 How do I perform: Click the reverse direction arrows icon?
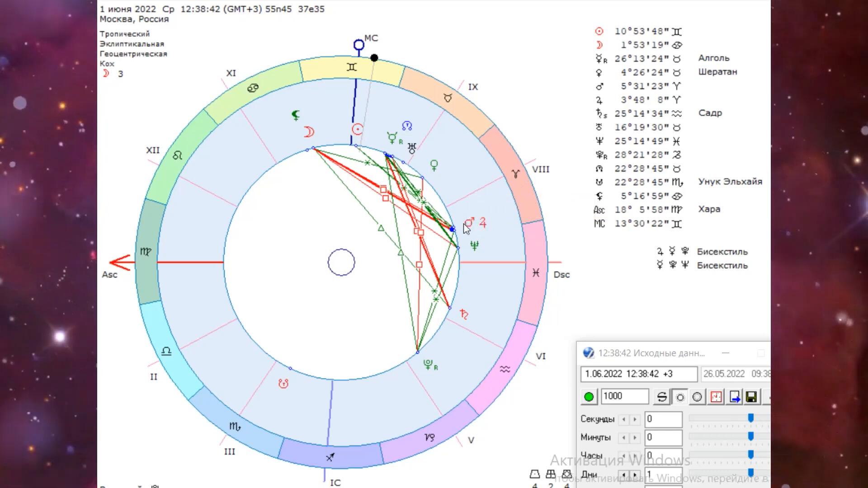[x=661, y=397]
